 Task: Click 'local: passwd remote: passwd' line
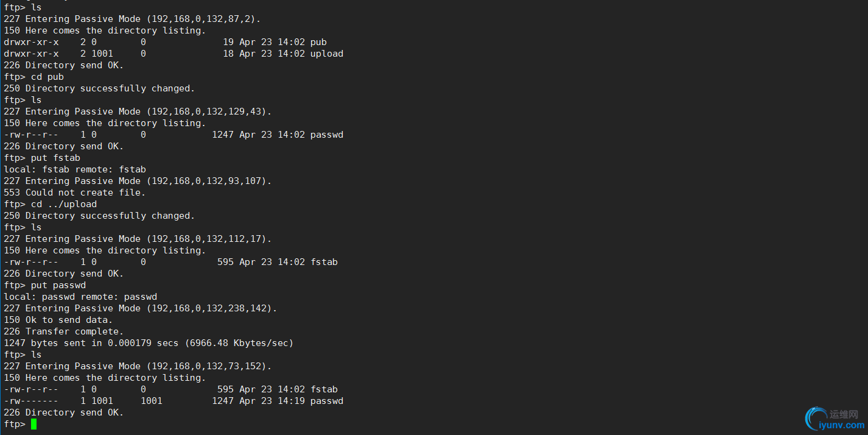[80, 297]
